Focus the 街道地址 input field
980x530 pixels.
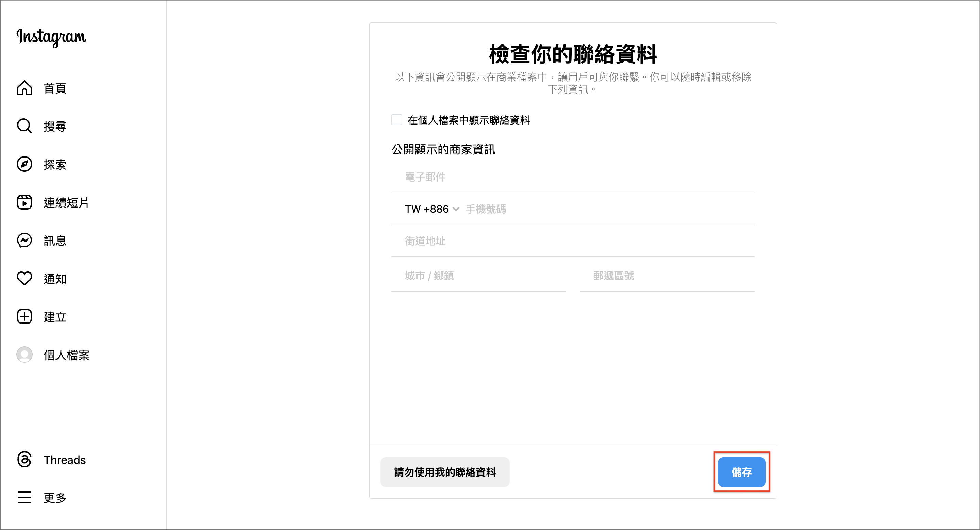(573, 241)
